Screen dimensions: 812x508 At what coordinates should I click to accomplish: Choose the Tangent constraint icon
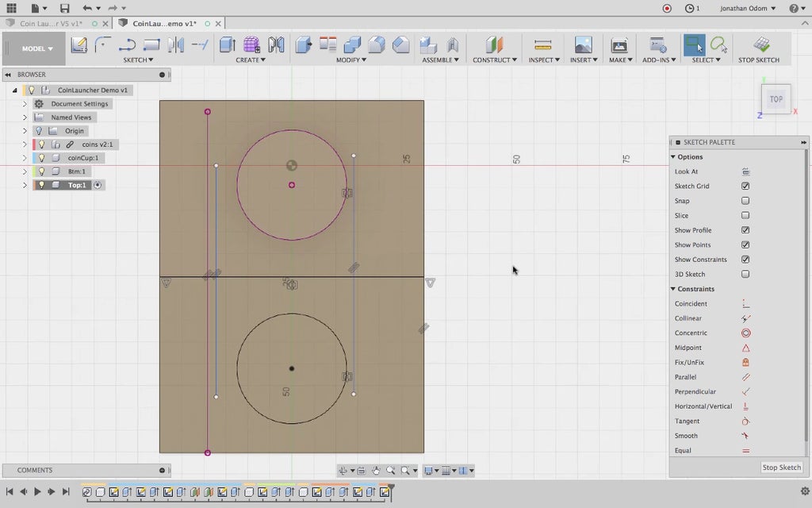(745, 421)
